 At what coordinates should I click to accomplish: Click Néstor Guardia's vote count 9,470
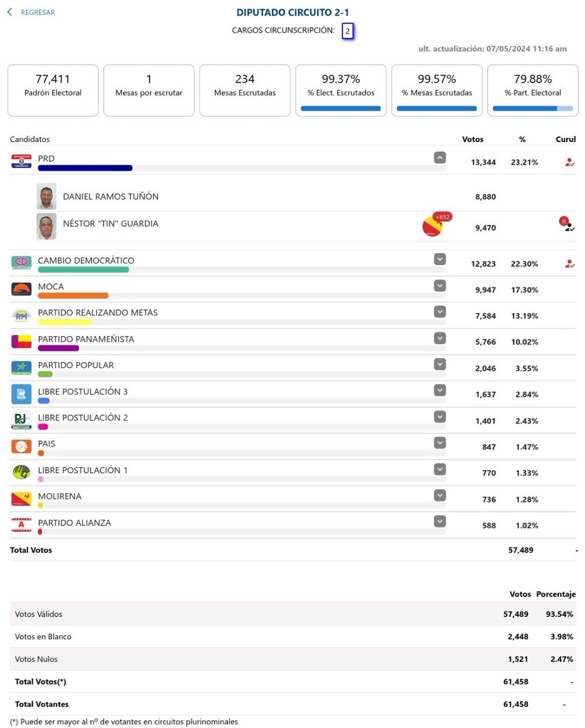pos(486,228)
